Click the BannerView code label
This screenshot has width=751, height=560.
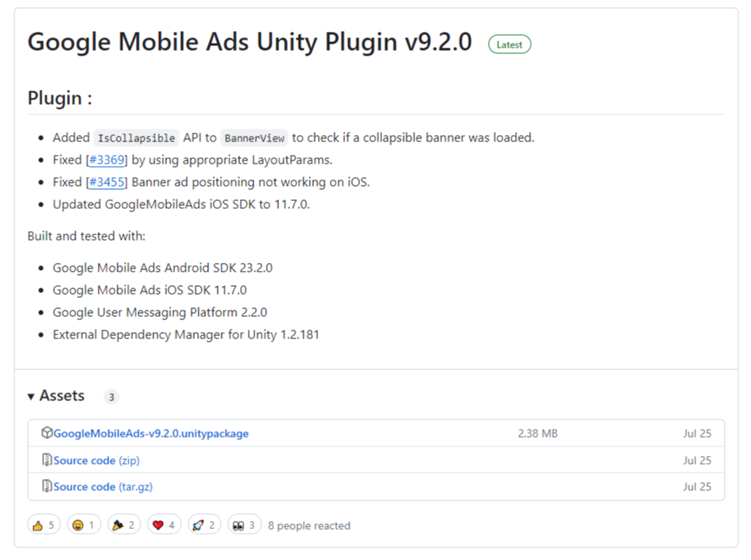254,138
